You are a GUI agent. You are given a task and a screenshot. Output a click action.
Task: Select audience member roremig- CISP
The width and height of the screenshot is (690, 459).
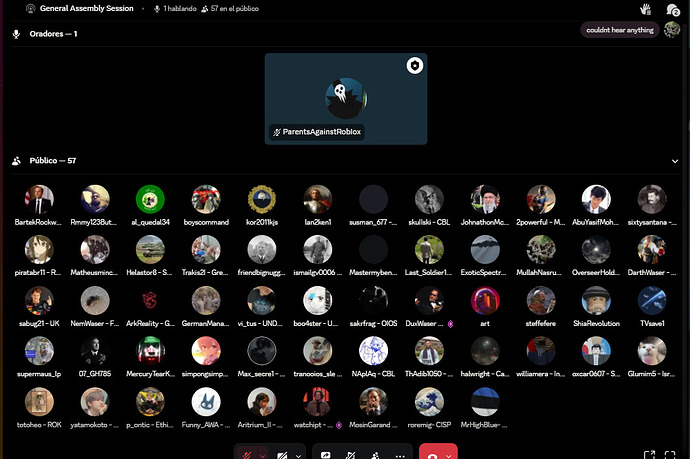tap(429, 408)
